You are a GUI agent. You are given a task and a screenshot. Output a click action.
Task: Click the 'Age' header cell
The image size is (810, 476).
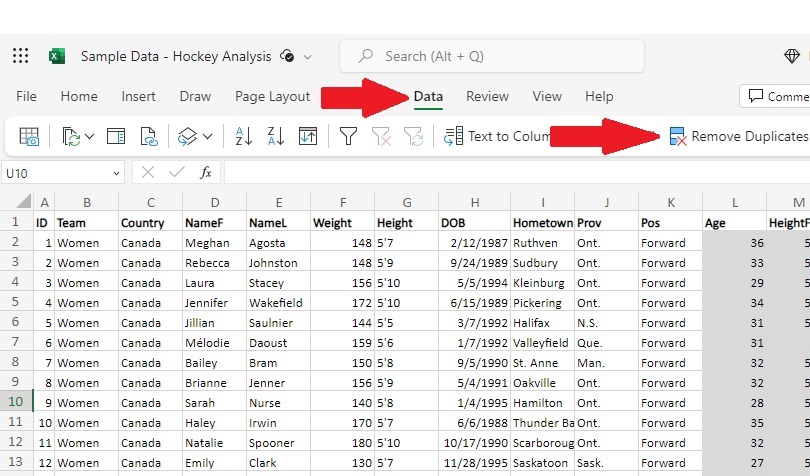pos(735,223)
